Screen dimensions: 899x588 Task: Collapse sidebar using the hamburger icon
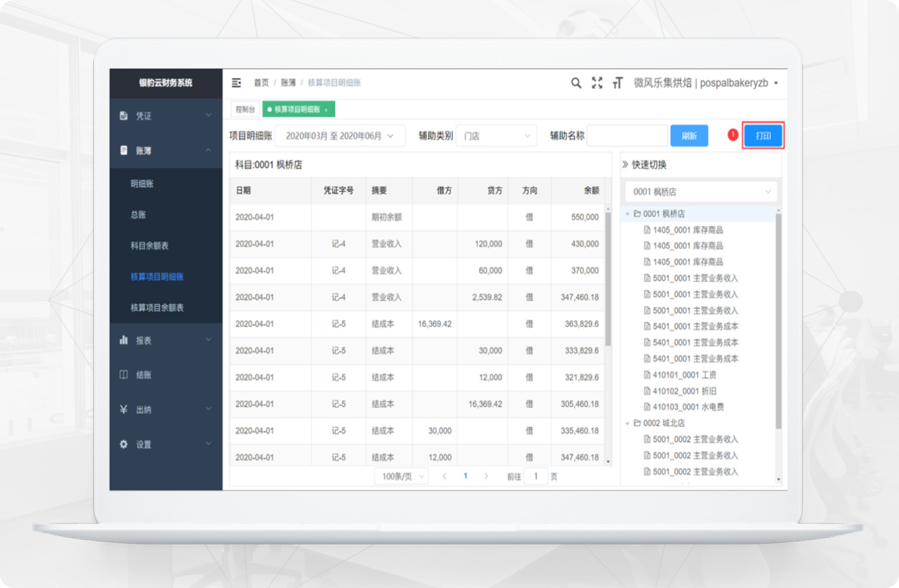pos(237,83)
